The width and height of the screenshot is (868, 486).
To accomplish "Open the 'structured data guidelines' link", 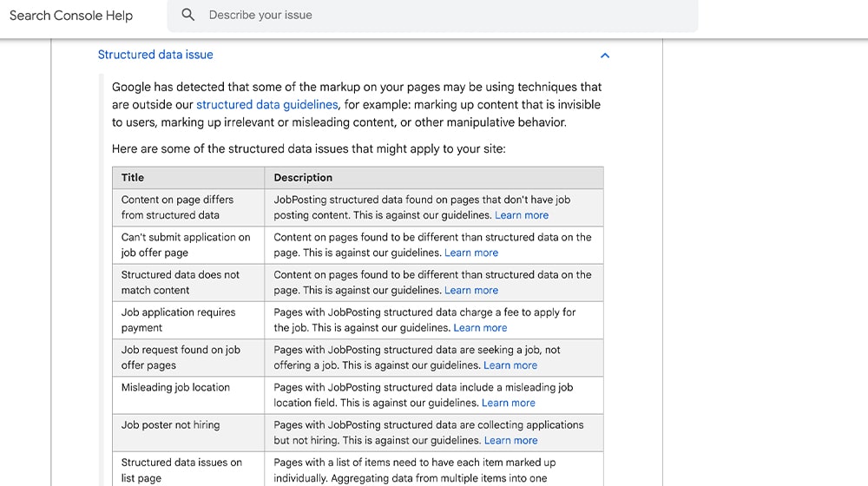I will tap(266, 105).
